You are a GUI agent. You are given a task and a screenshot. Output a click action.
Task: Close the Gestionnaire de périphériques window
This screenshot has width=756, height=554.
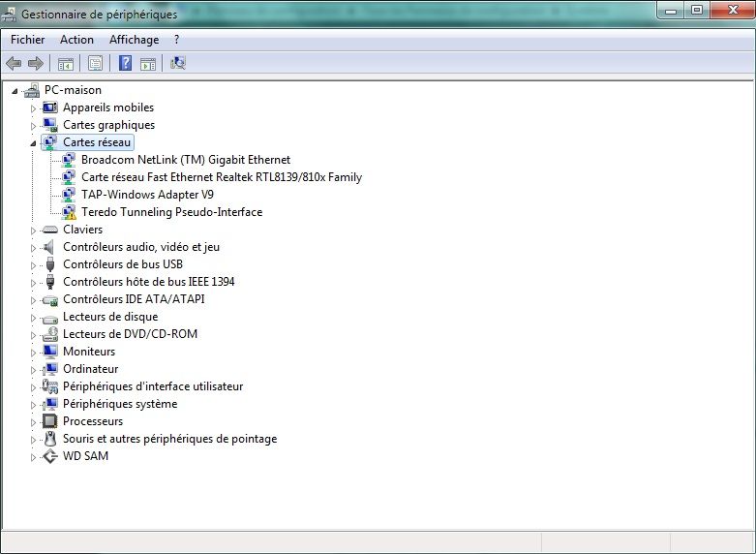pyautogui.click(x=733, y=10)
